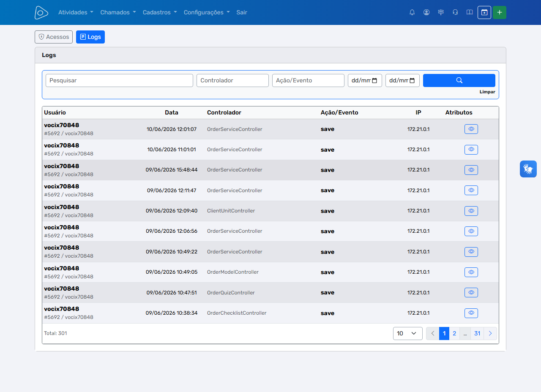Open the user profile icon
Screen dimensions: 541x392
pyautogui.click(x=426, y=13)
